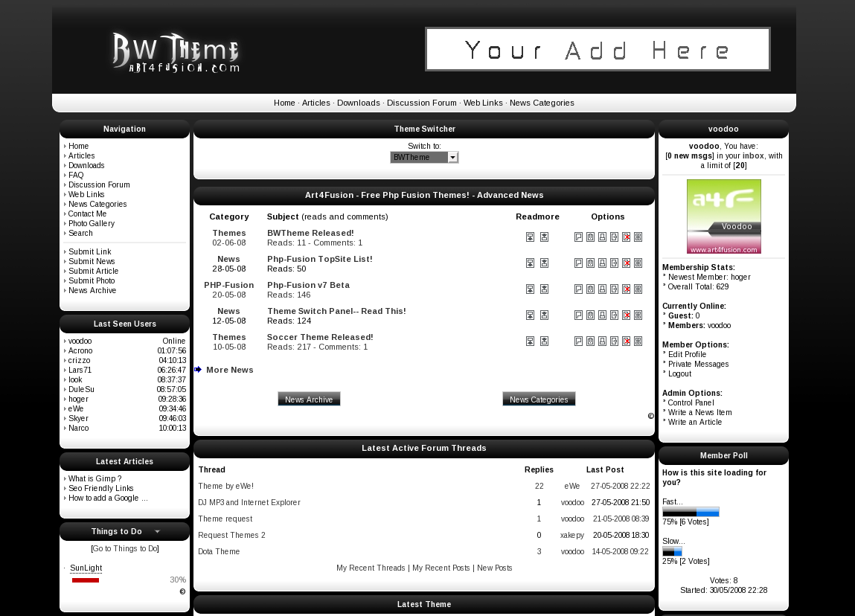Click Submit News in Navigation sidebar
This screenshot has height=616, width=855.
[92, 261]
